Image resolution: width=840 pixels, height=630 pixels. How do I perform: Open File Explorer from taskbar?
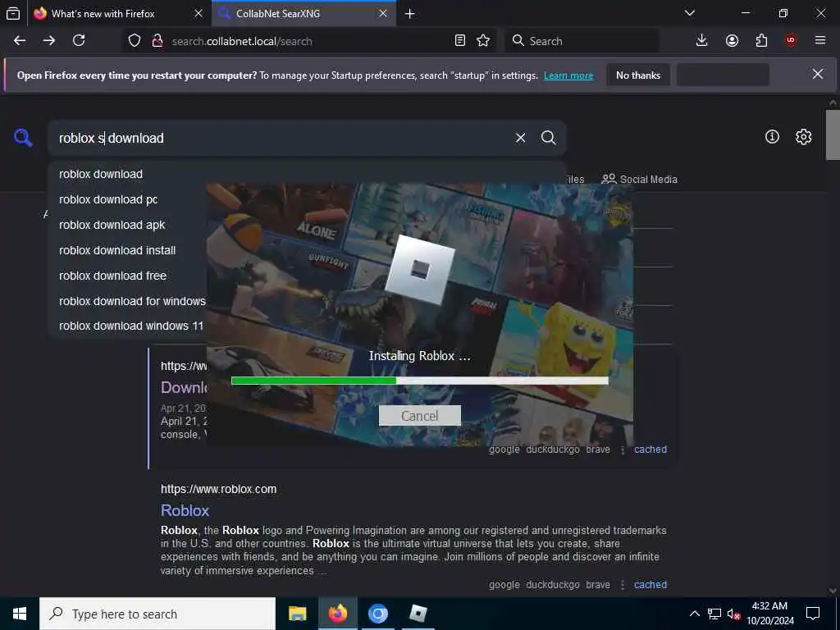pyautogui.click(x=297, y=614)
